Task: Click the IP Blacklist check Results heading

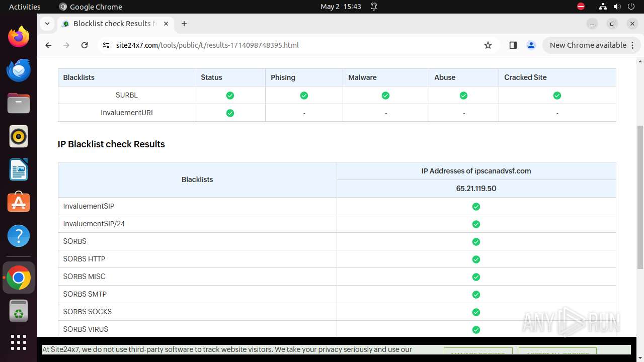Action: [x=111, y=144]
